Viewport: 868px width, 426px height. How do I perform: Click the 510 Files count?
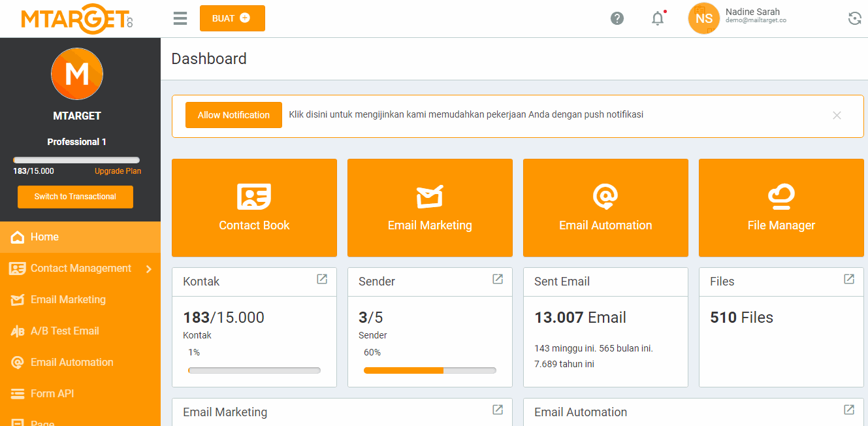[x=741, y=318]
